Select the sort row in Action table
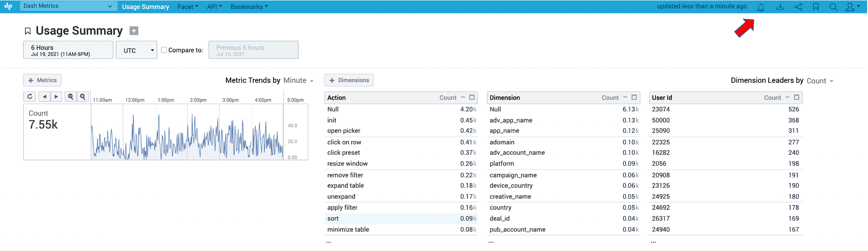868x251 pixels. tap(401, 219)
